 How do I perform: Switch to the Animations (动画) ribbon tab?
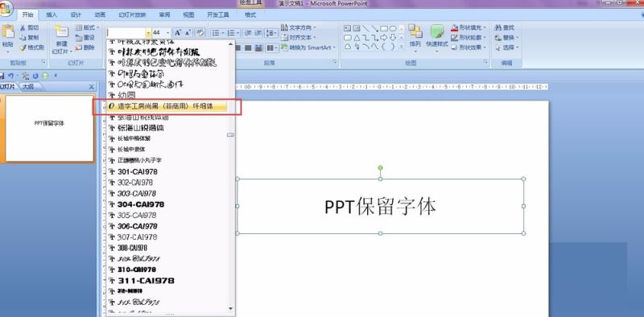point(100,14)
